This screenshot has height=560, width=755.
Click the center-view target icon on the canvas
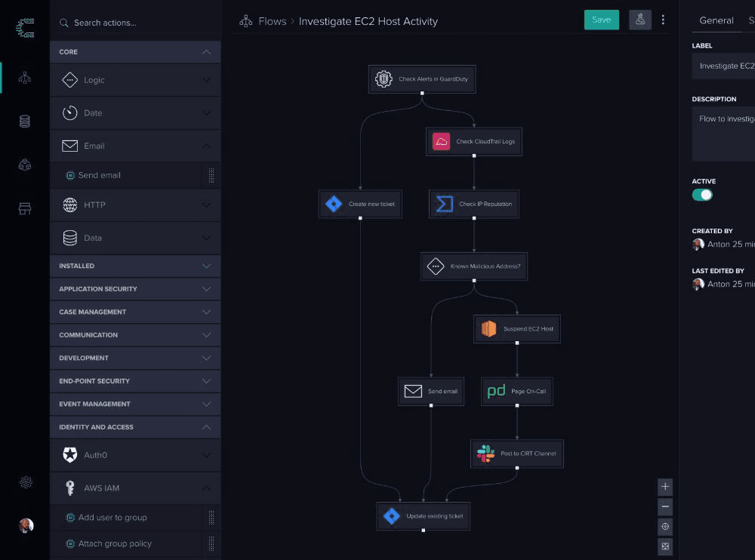(665, 526)
